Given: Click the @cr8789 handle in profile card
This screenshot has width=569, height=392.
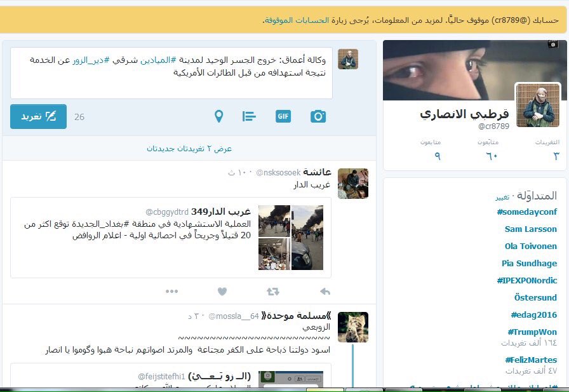Looking at the screenshot, I should 493,126.
